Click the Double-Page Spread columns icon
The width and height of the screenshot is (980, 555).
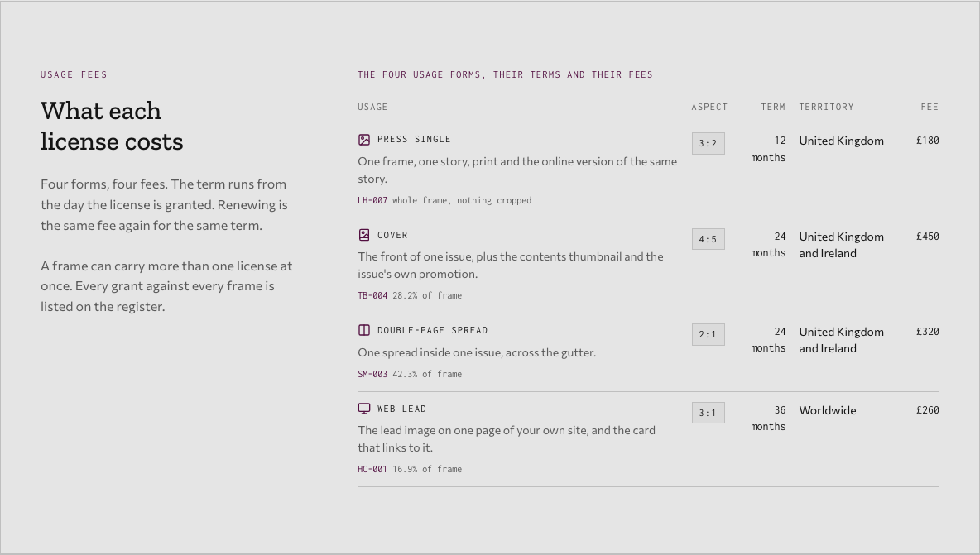click(363, 330)
